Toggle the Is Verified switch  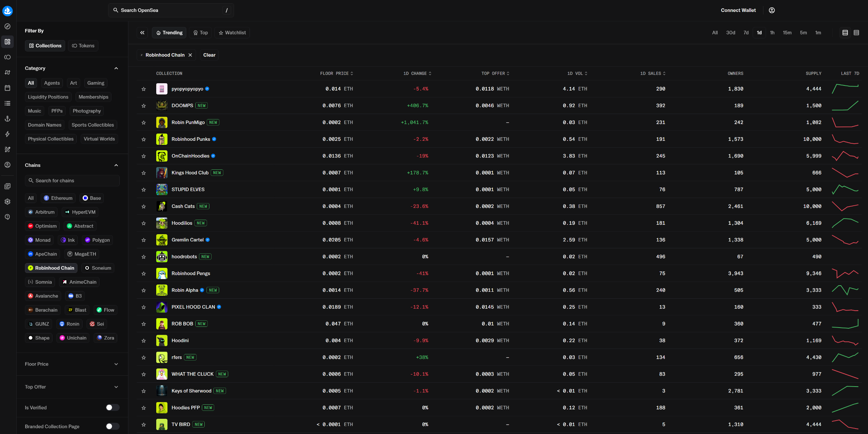(112, 408)
